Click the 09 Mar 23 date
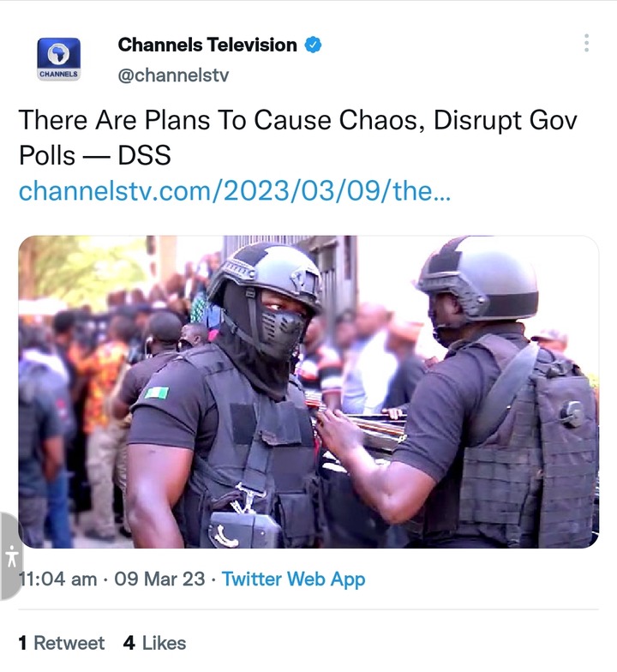Screen dimensions: 617x672 159,579
